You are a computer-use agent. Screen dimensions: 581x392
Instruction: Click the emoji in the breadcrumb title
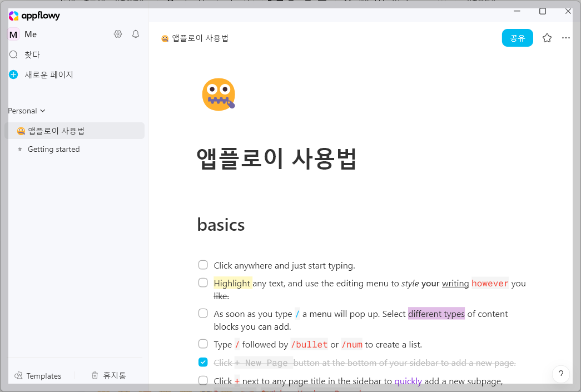(x=165, y=38)
